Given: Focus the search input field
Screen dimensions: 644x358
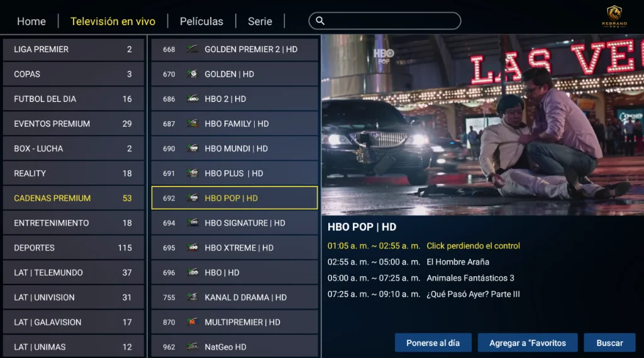Looking at the screenshot, I should (385, 21).
